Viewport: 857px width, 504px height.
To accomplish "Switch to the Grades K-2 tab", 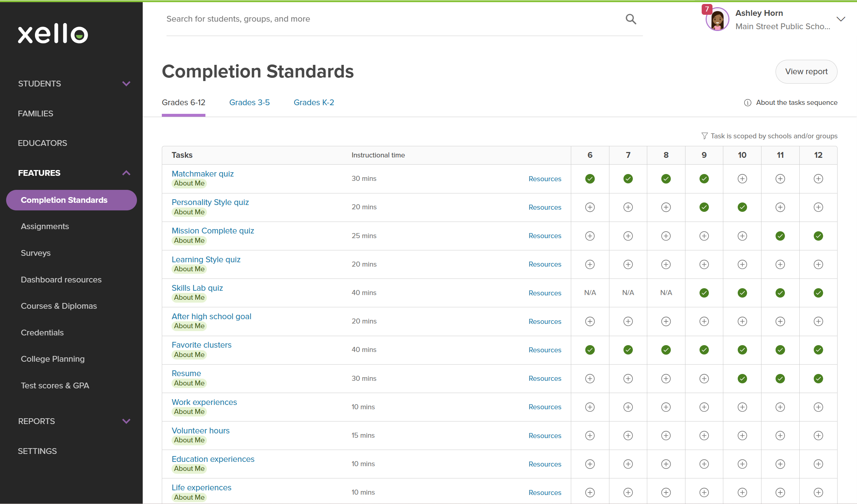I will click(x=314, y=103).
